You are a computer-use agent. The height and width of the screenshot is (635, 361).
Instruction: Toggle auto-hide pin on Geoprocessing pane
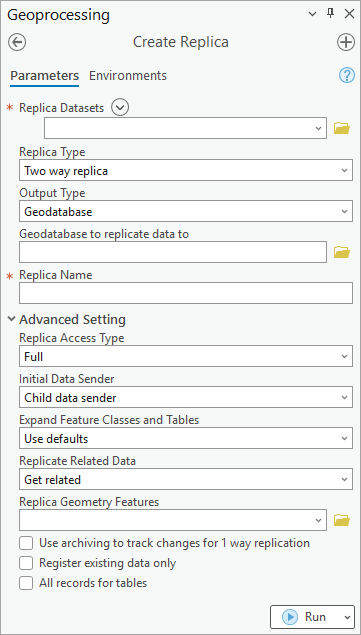(331, 14)
